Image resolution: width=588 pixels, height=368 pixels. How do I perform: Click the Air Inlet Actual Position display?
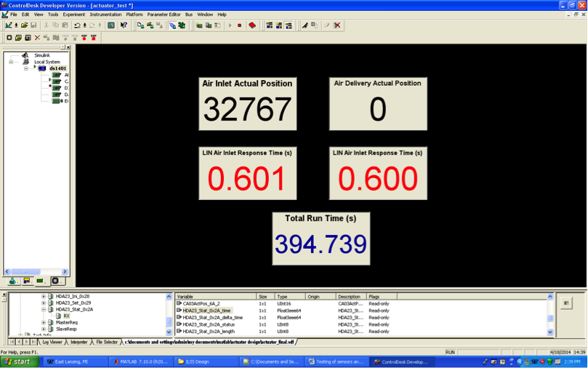tap(248, 104)
